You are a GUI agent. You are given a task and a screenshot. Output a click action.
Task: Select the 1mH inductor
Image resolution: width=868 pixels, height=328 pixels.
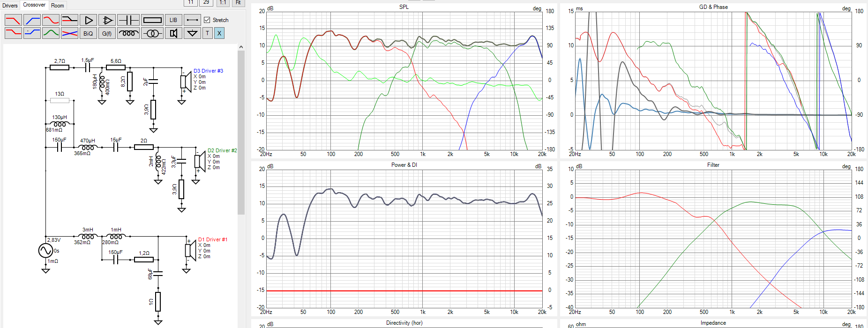[116, 236]
